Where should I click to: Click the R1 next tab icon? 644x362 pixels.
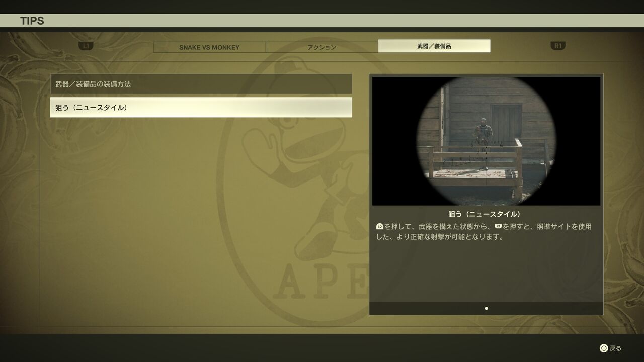[558, 46]
